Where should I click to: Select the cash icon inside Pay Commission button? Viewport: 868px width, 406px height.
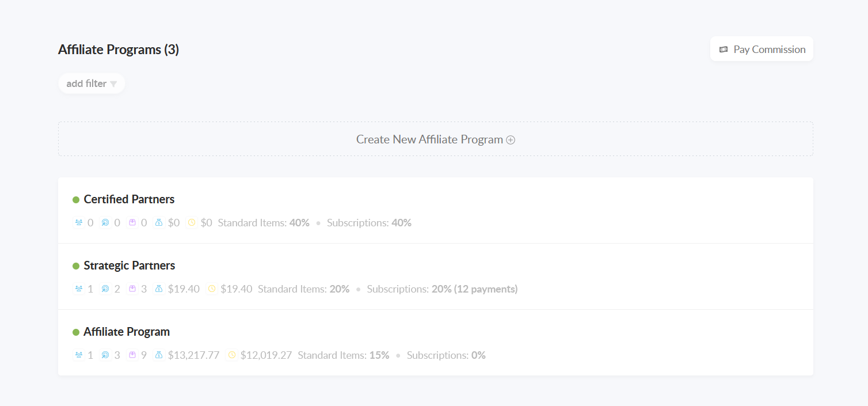click(724, 49)
